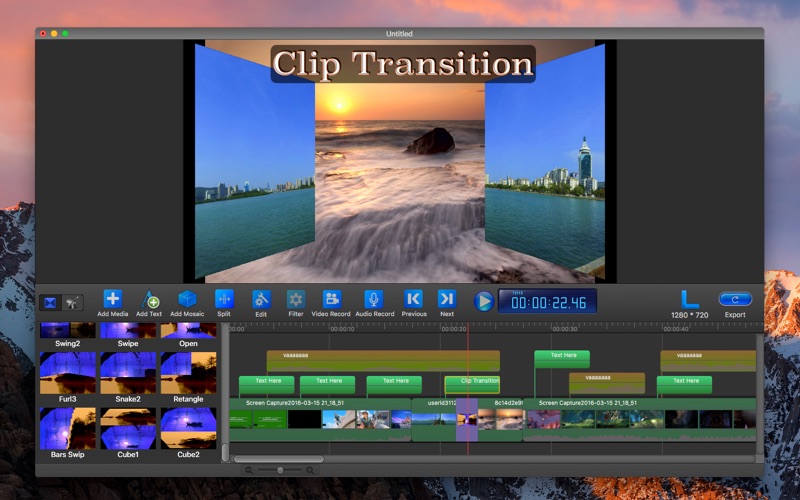800x500 pixels.
Task: Select the Open transition thumbnail
Action: pos(188,330)
